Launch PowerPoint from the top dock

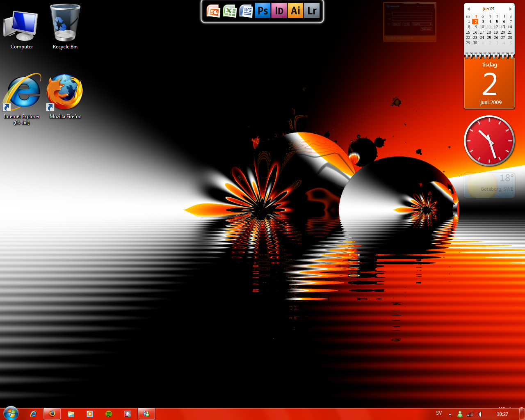(x=213, y=11)
